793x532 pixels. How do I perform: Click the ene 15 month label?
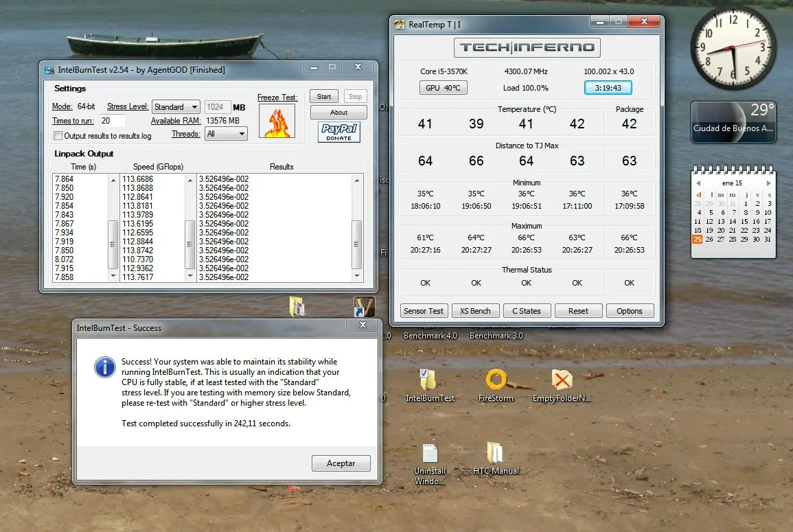click(733, 183)
